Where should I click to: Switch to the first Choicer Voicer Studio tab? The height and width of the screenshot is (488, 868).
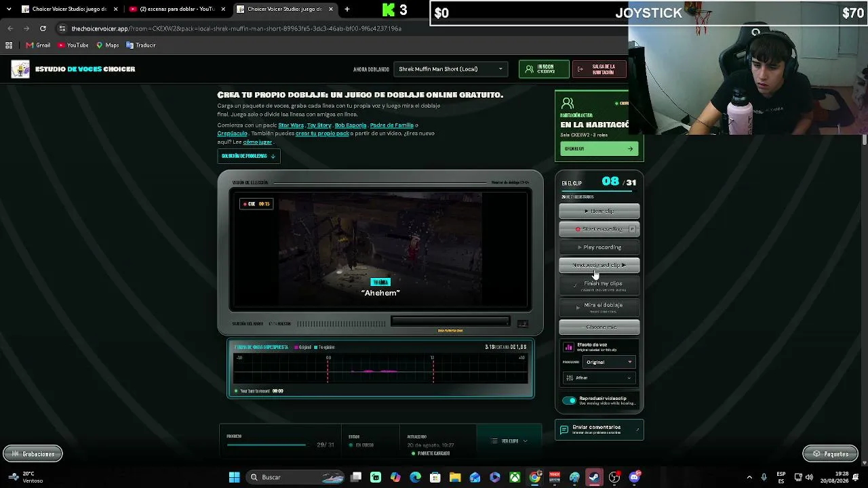(x=68, y=9)
